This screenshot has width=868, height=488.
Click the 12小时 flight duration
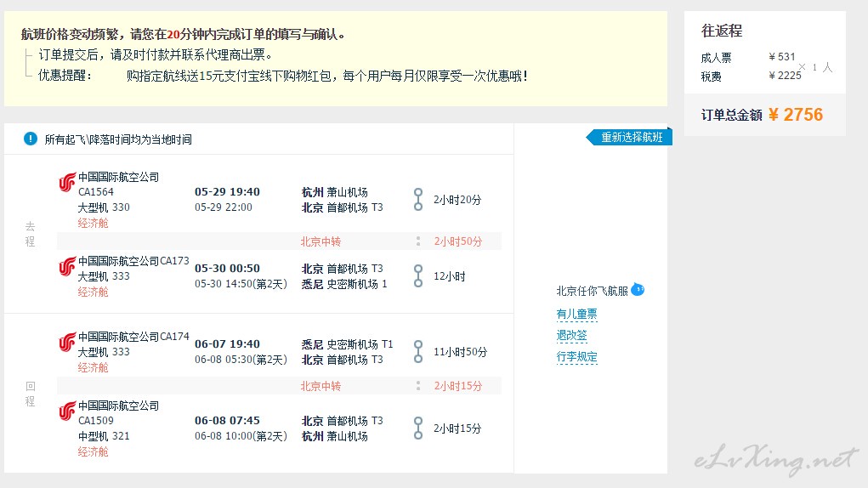pyautogui.click(x=450, y=276)
